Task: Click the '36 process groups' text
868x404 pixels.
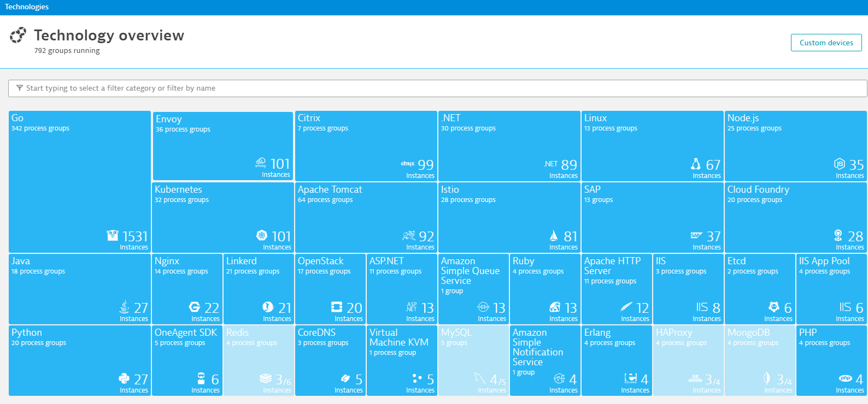Action: 183,129
